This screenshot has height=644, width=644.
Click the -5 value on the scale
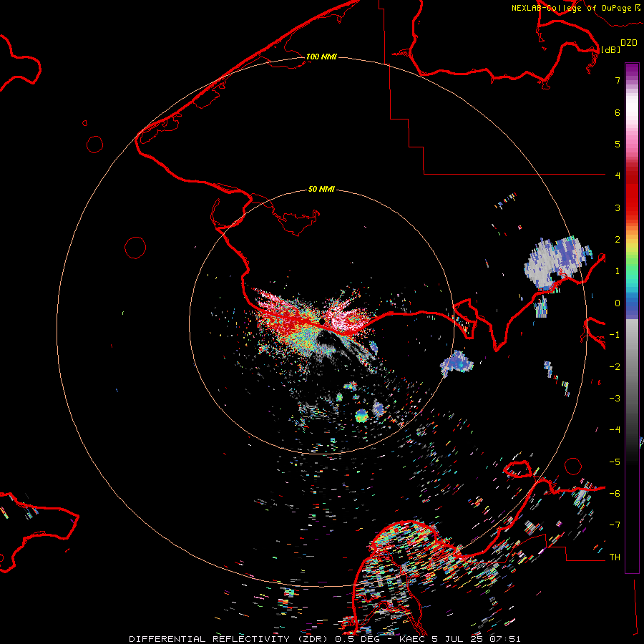click(615, 462)
